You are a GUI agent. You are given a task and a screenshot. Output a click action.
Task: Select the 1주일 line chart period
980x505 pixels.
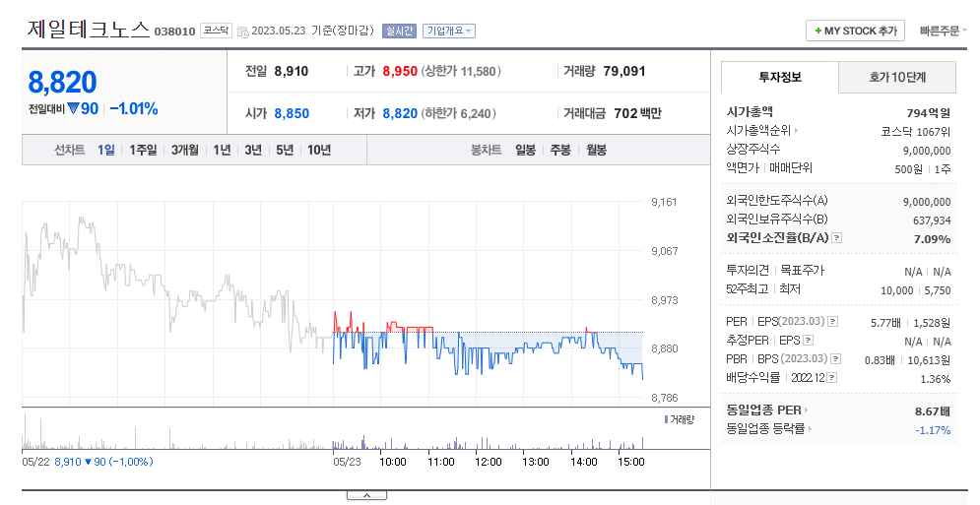pyautogui.click(x=143, y=150)
